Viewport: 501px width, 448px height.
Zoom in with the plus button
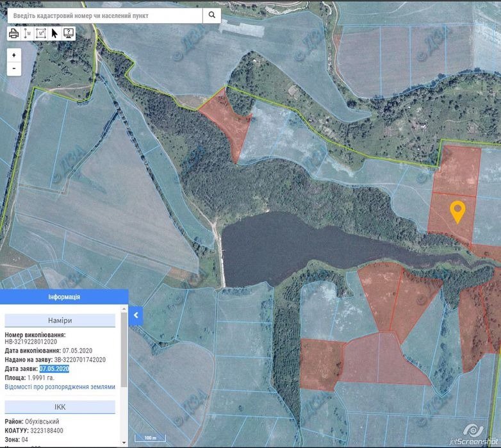coord(14,55)
